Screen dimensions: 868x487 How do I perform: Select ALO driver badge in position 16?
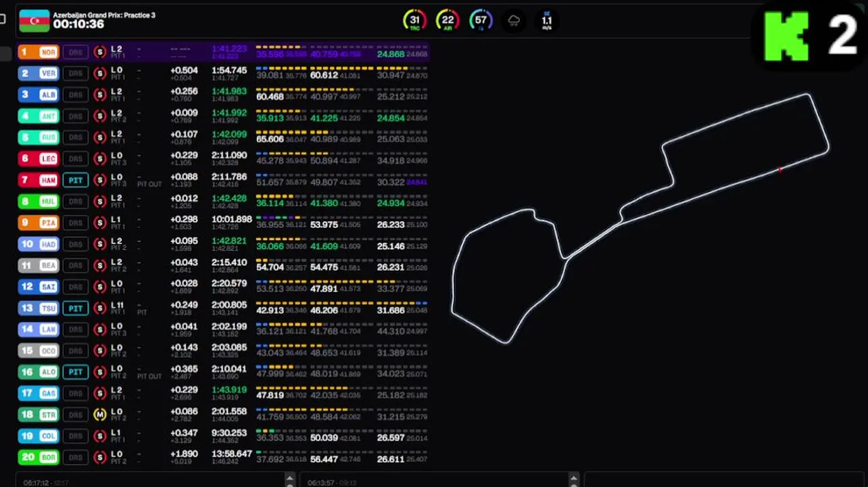39,372
